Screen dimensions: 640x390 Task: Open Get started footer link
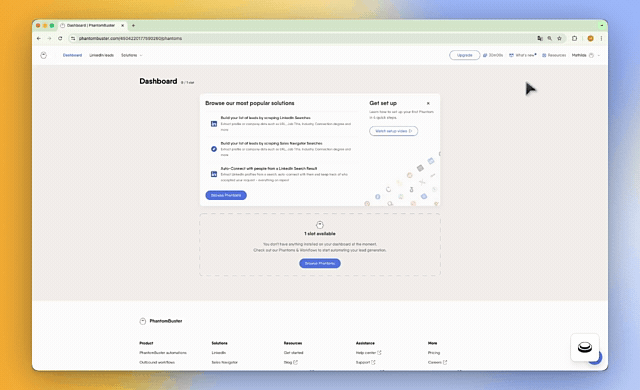coord(293,352)
